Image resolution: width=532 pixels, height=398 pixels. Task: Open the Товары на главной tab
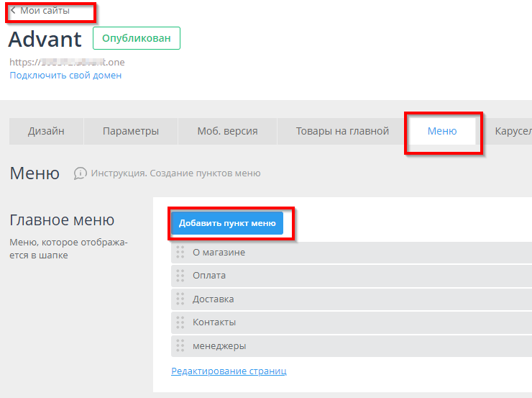[342, 131]
